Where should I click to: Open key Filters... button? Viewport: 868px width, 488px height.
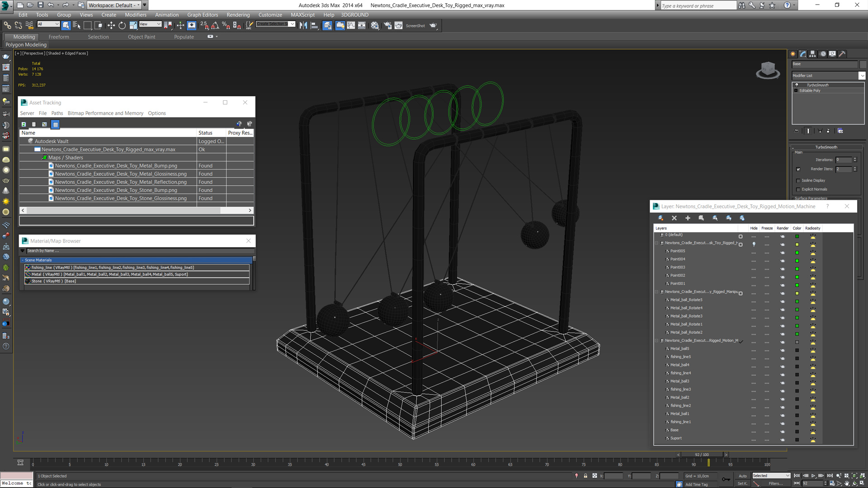point(775,483)
